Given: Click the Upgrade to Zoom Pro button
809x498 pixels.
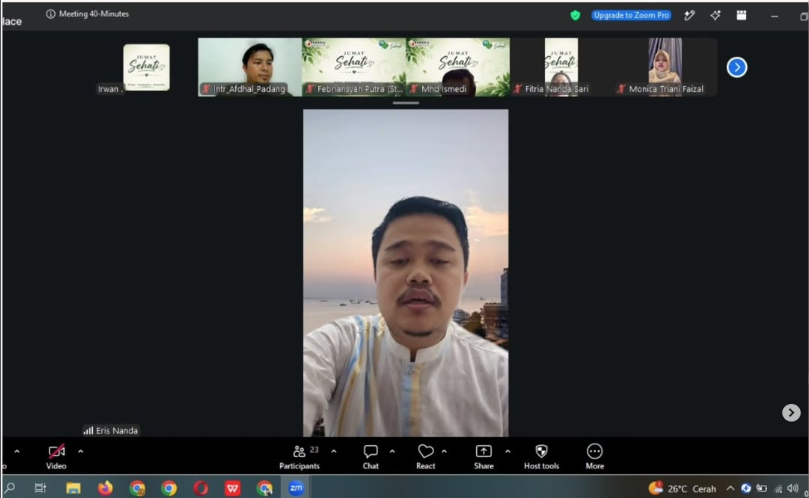Looking at the screenshot, I should 631,15.
